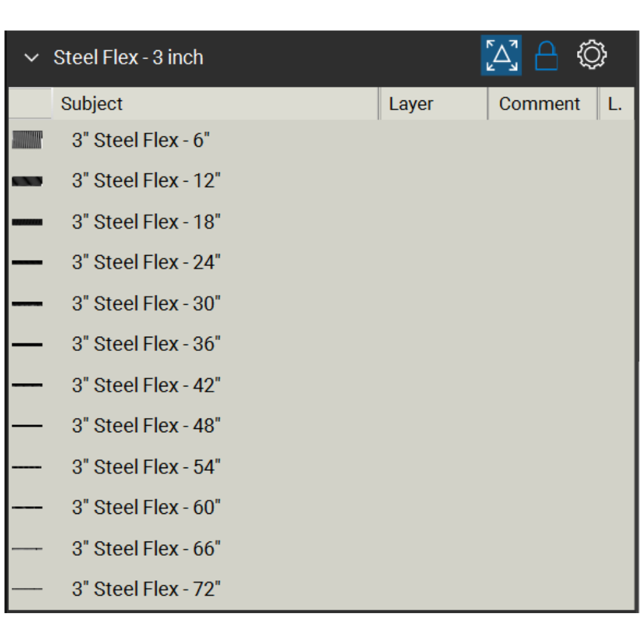The image size is (644, 644).
Task: Select the 3" Steel Flex - 72" tool name
Action: click(x=146, y=589)
